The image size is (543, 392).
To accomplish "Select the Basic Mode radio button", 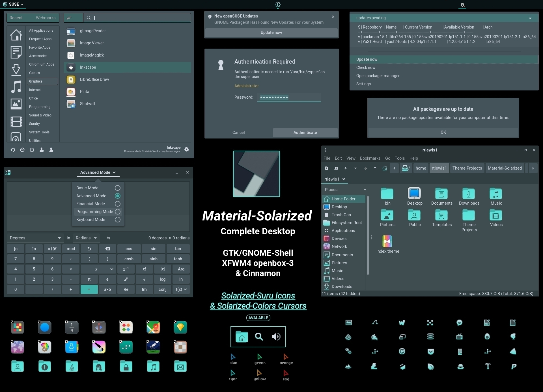I will point(118,188).
